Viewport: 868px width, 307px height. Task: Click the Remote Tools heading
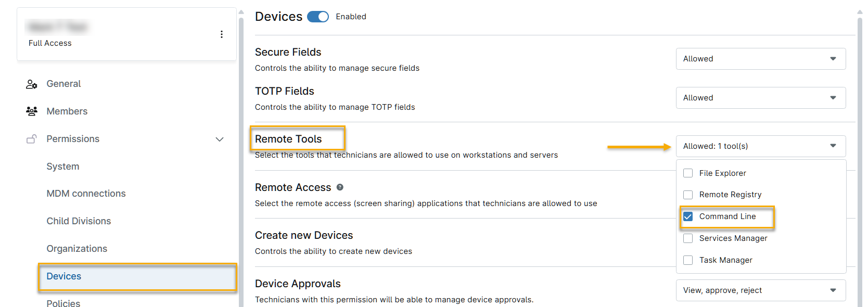click(288, 139)
